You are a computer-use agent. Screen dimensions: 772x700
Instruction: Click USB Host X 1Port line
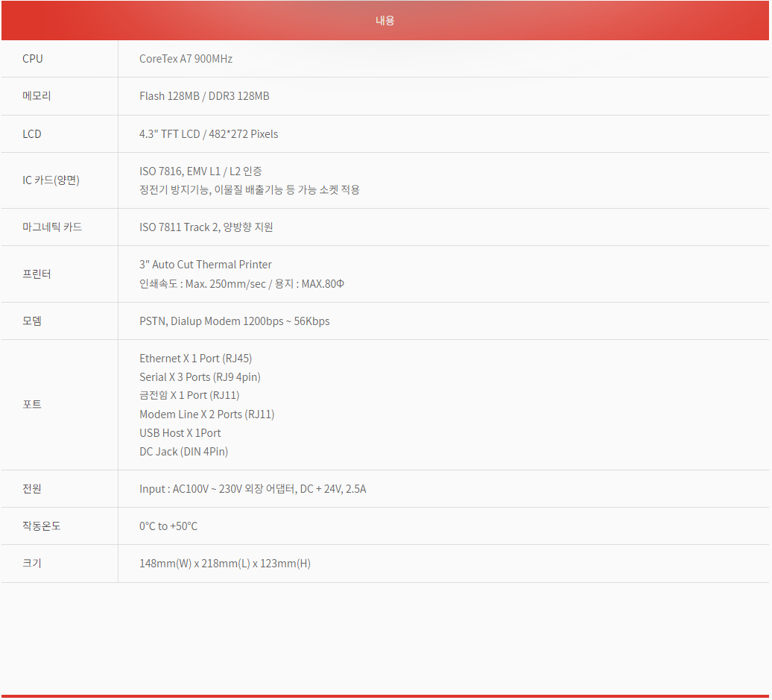click(x=180, y=433)
